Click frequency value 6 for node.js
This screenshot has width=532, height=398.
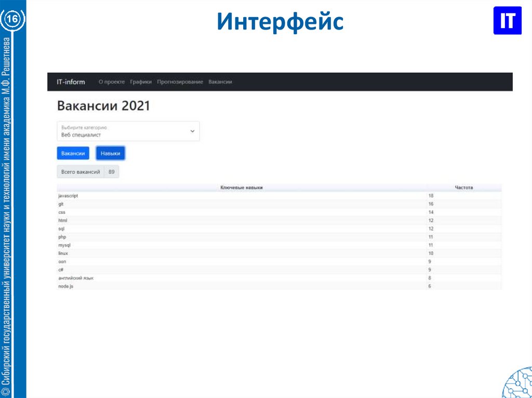click(430, 286)
